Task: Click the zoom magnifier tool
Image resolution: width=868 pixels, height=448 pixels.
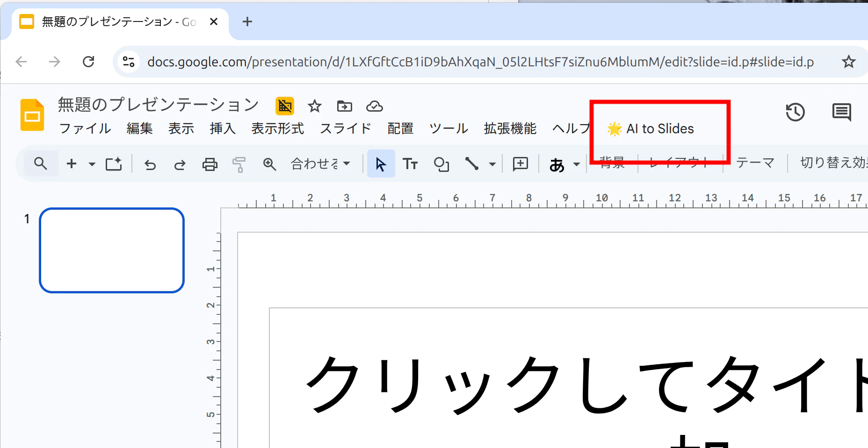Action: (269, 164)
